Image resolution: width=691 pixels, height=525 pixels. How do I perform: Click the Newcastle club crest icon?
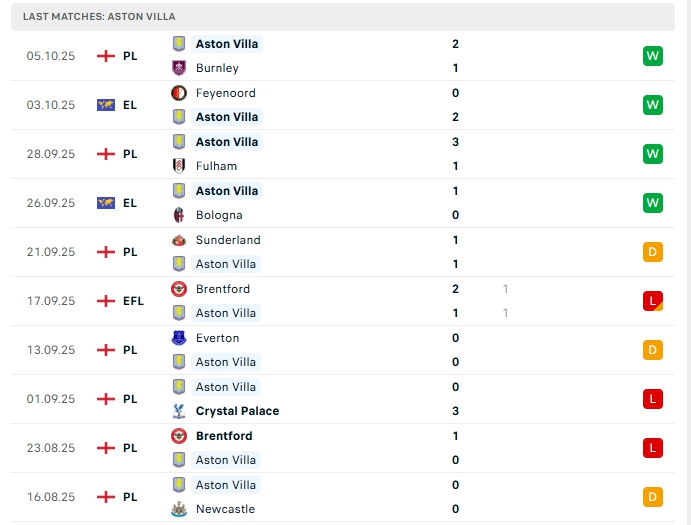point(179,509)
